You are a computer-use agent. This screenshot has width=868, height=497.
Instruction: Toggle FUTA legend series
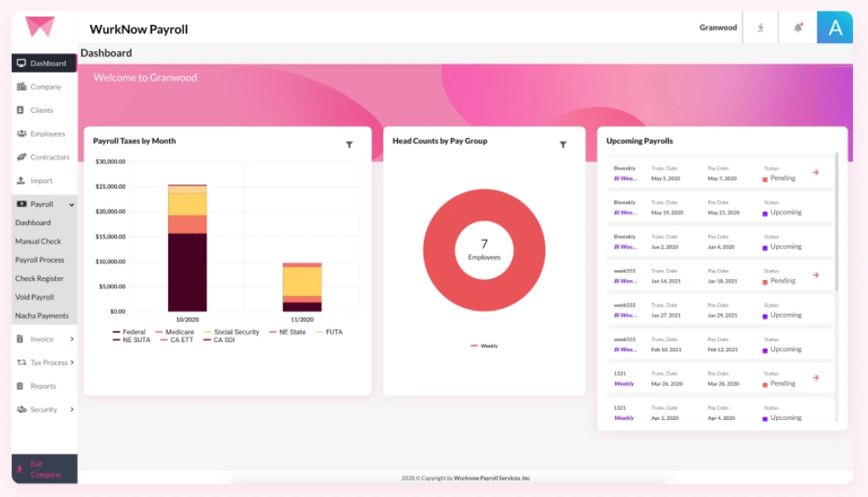point(329,332)
